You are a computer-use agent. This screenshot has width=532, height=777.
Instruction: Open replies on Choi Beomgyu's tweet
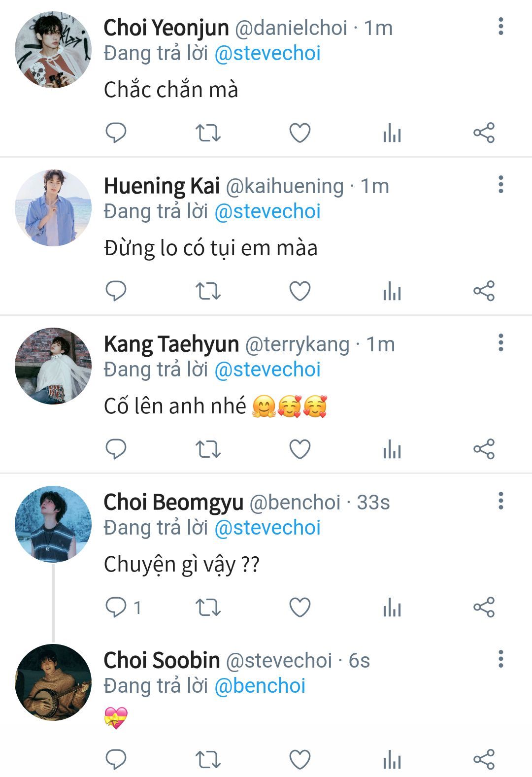(x=116, y=607)
